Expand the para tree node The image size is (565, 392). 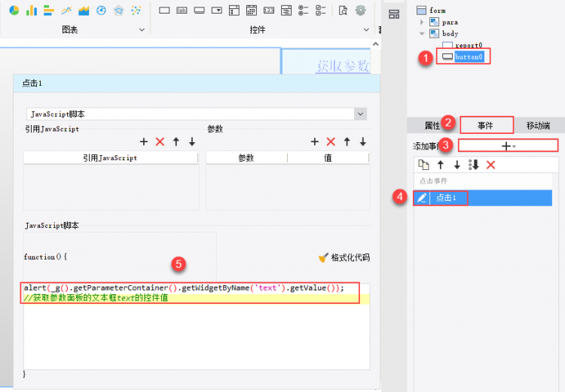422,23
